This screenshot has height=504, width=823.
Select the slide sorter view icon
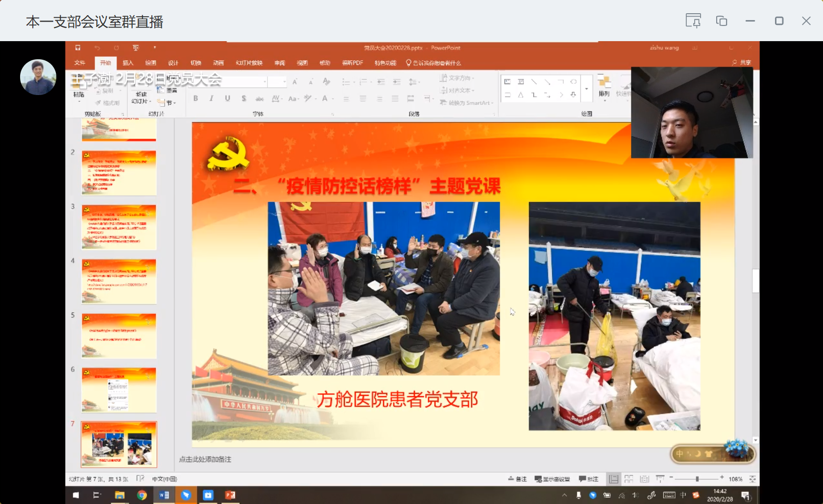[x=629, y=479]
